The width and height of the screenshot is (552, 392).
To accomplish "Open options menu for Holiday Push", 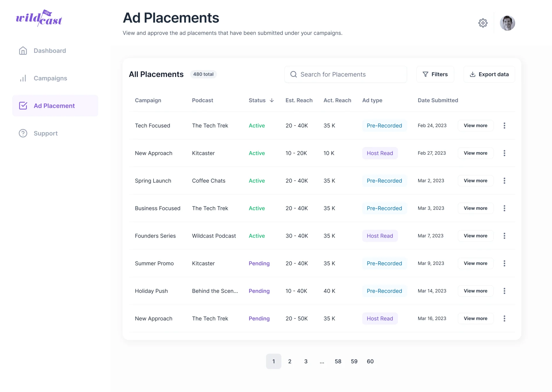I will [504, 291].
